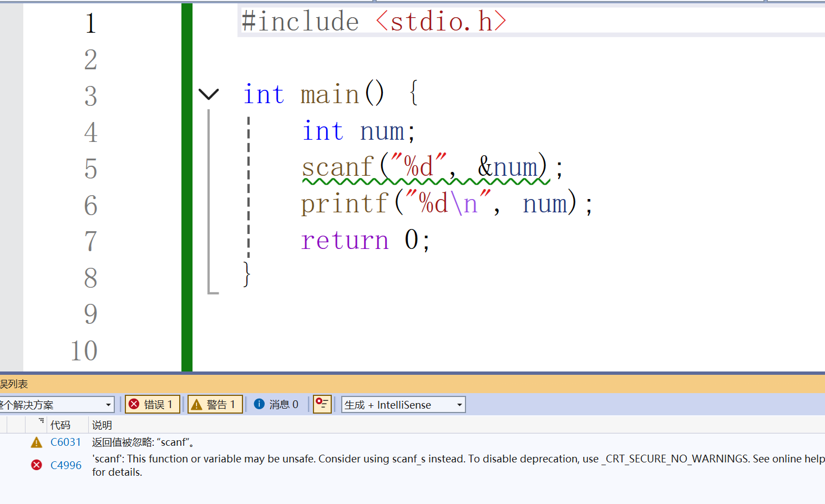This screenshot has height=504, width=825.
Task: Click the red X icon inside the 错误 button
Action: tap(134, 404)
